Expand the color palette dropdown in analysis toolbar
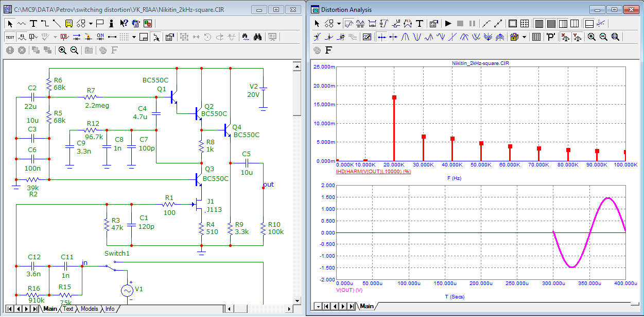This screenshot has height=317, width=644. [524, 37]
